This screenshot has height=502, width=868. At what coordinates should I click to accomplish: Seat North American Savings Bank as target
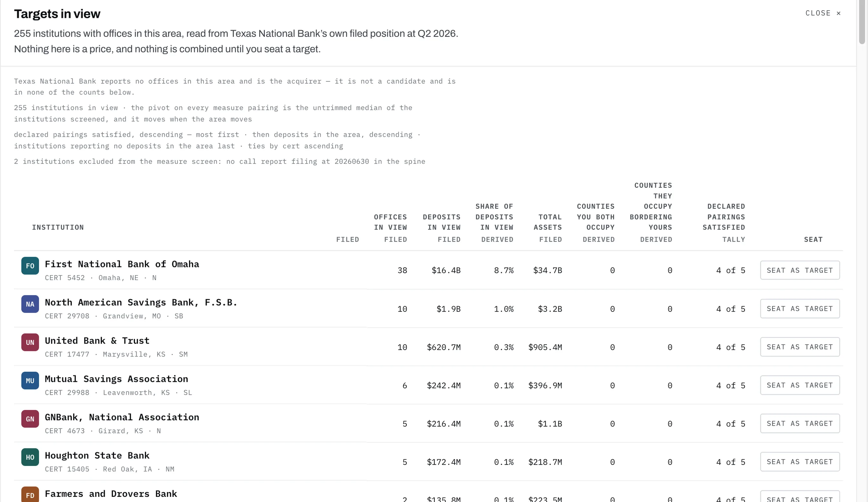click(x=800, y=308)
